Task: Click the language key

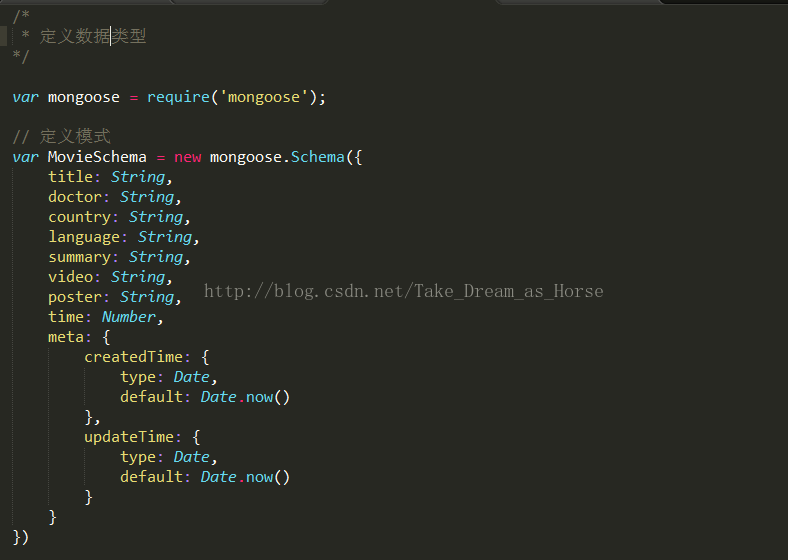Action: [84, 237]
